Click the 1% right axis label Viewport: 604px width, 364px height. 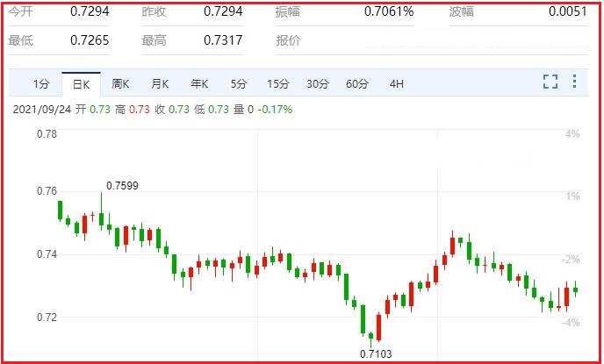572,196
